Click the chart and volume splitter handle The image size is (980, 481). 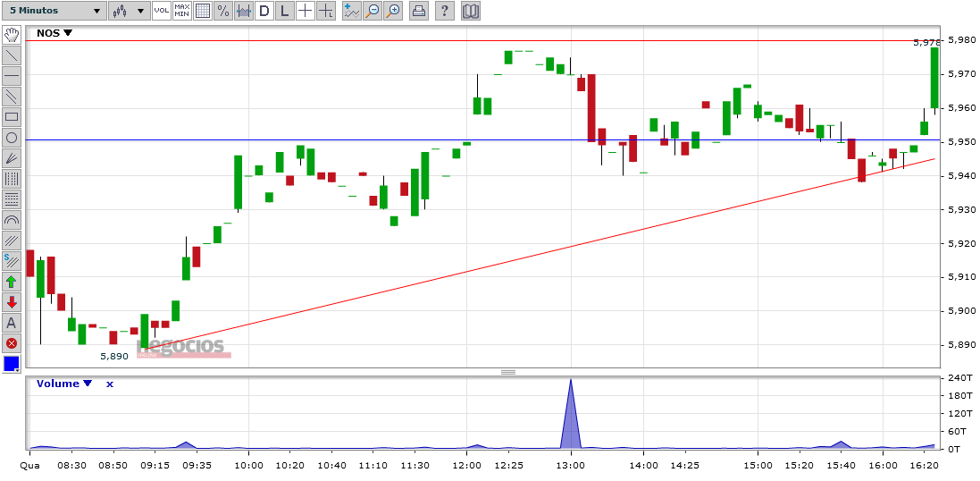coord(508,372)
